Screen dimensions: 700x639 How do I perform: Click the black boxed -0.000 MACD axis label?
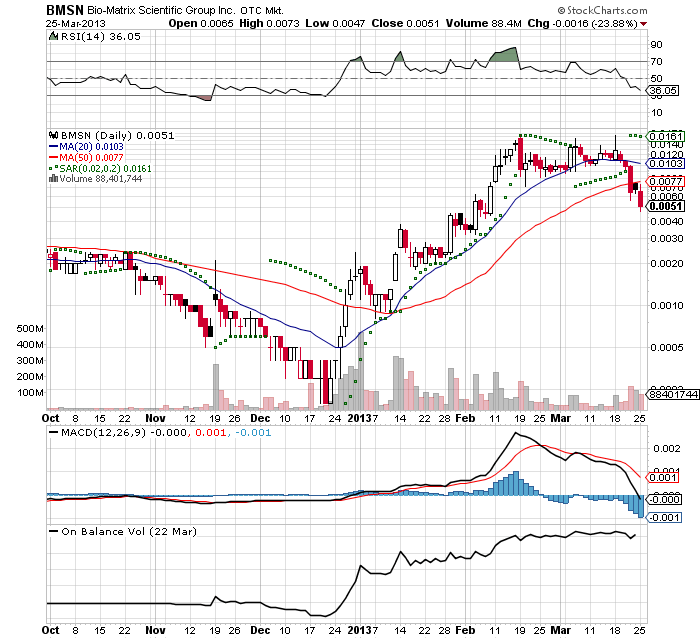click(664, 499)
